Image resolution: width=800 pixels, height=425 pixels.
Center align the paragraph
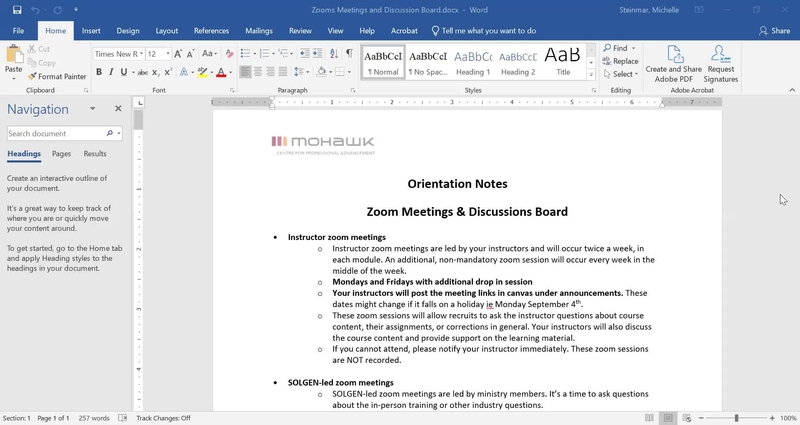[258, 72]
